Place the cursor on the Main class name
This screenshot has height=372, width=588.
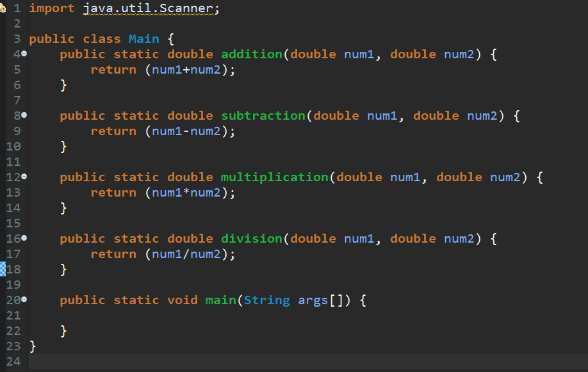tap(143, 38)
